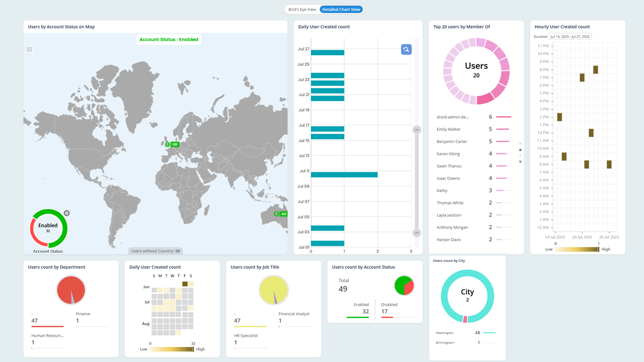
Task: Click the magnifier zoom icon on Daily User Created chart
Action: [x=406, y=49]
